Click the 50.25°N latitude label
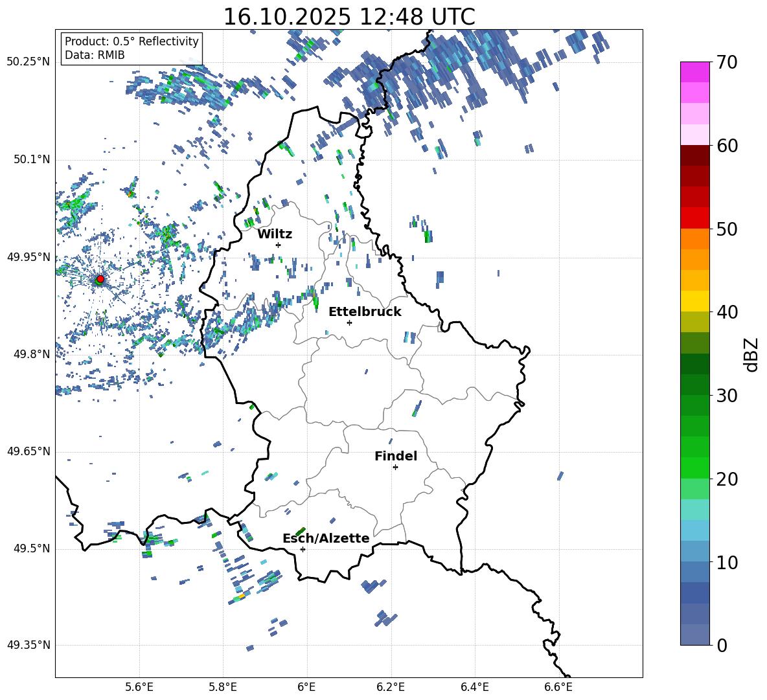This screenshot has height=700, width=767. click(29, 62)
